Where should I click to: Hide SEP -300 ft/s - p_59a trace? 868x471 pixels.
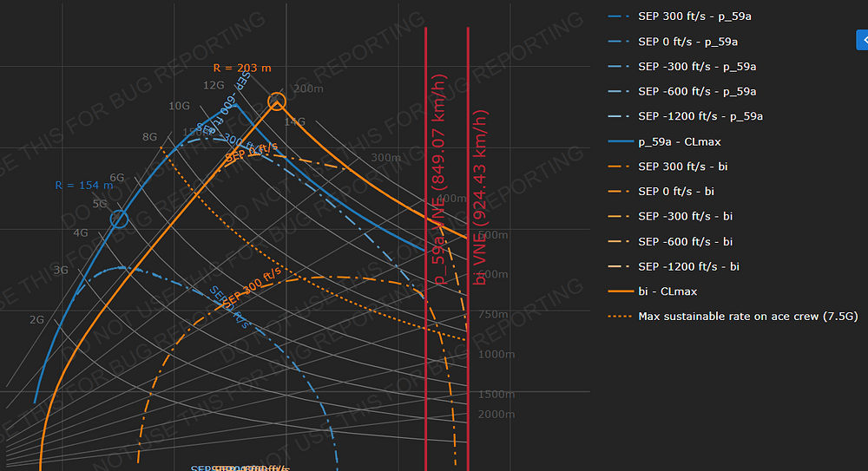682,67
